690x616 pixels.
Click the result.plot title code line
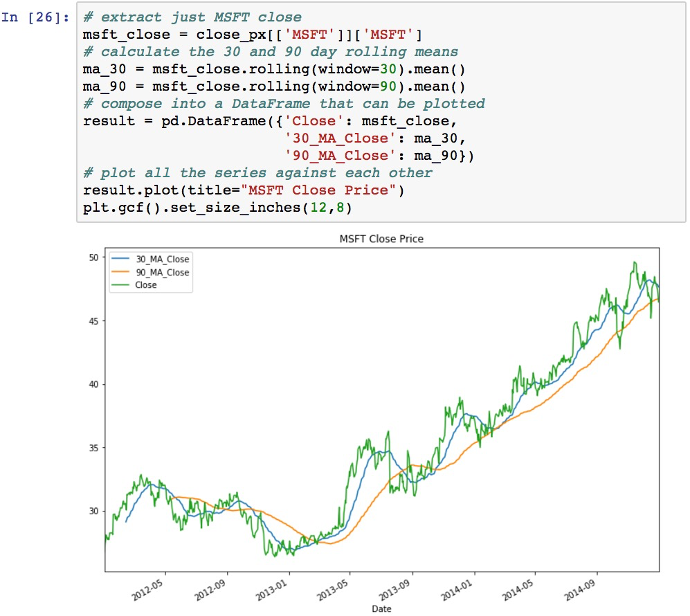(244, 190)
